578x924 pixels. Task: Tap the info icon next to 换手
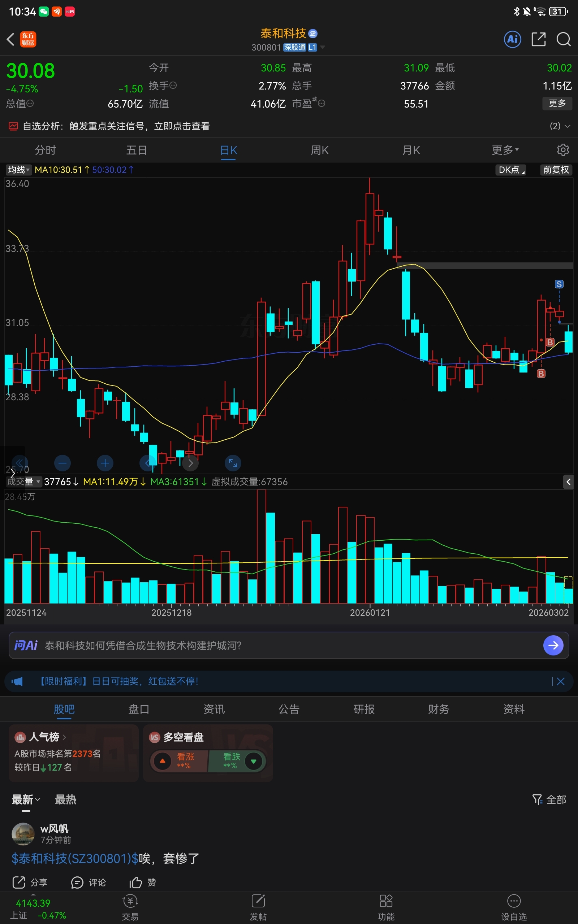click(x=173, y=86)
